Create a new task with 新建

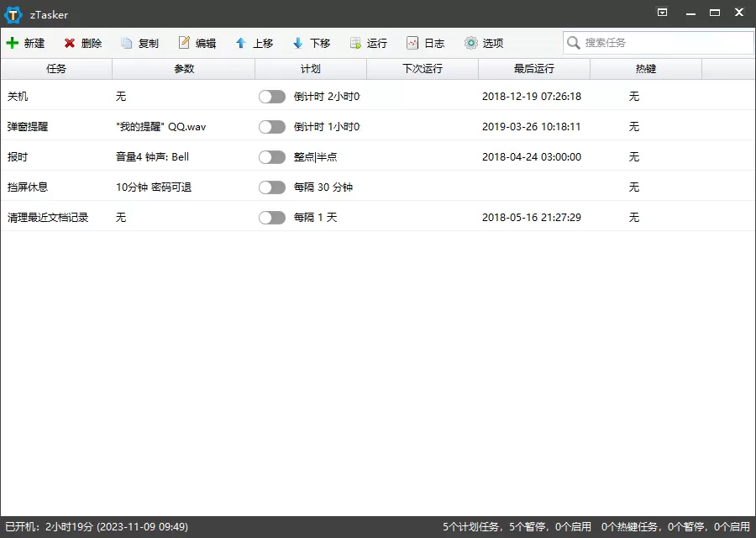26,42
